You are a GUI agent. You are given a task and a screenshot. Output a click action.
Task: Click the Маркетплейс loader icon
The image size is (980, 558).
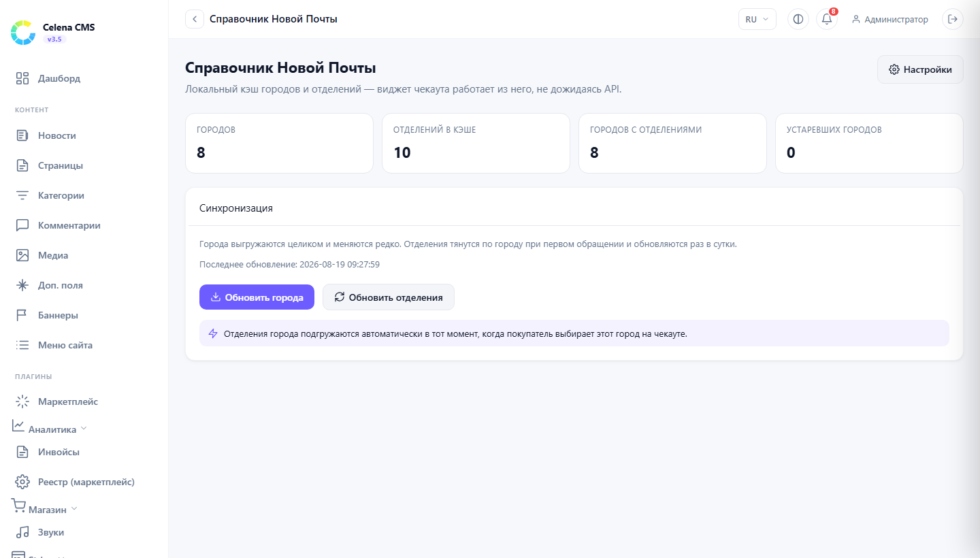(x=22, y=401)
